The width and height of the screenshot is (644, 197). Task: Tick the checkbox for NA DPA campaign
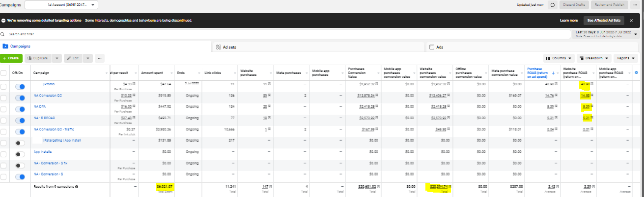(x=4, y=108)
